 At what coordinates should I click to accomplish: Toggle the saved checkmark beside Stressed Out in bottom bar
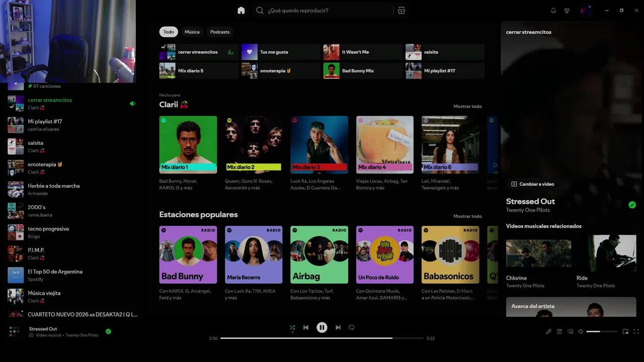[108, 331]
